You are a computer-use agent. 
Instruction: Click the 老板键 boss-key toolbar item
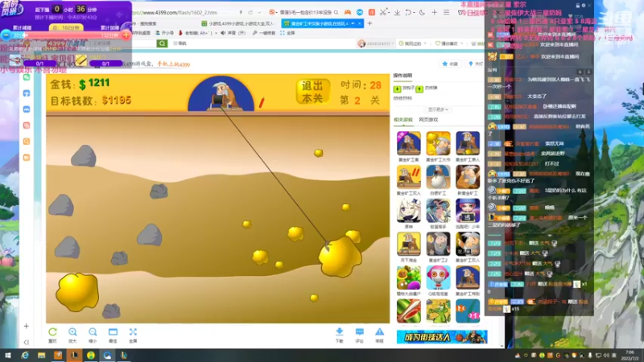point(196,33)
